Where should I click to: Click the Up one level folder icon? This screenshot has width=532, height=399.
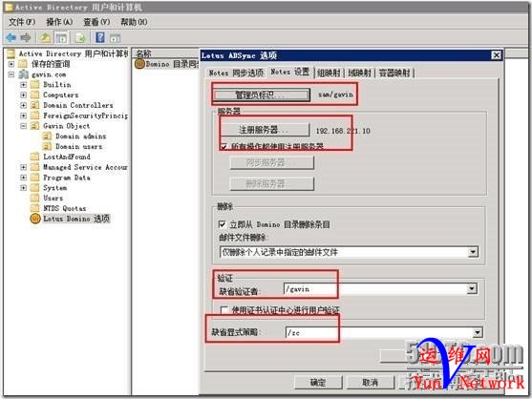[x=45, y=37]
